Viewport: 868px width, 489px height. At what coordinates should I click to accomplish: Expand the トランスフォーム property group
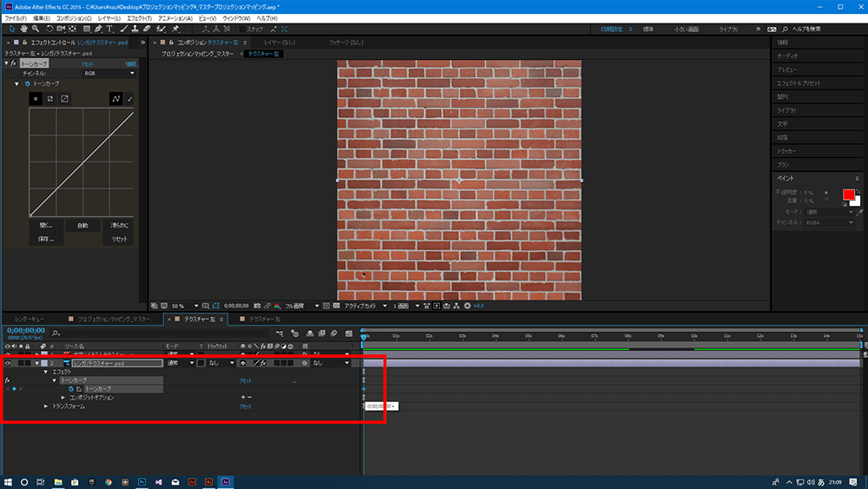[47, 406]
